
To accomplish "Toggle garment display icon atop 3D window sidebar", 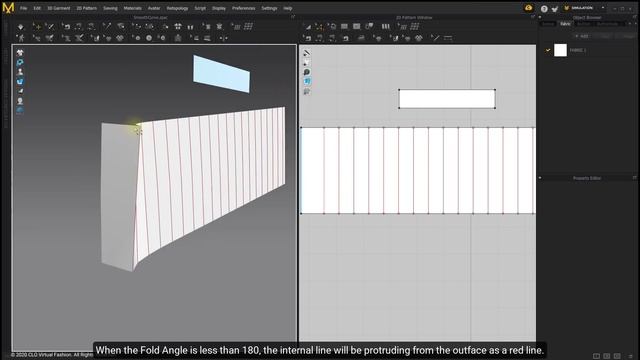I will [20, 53].
